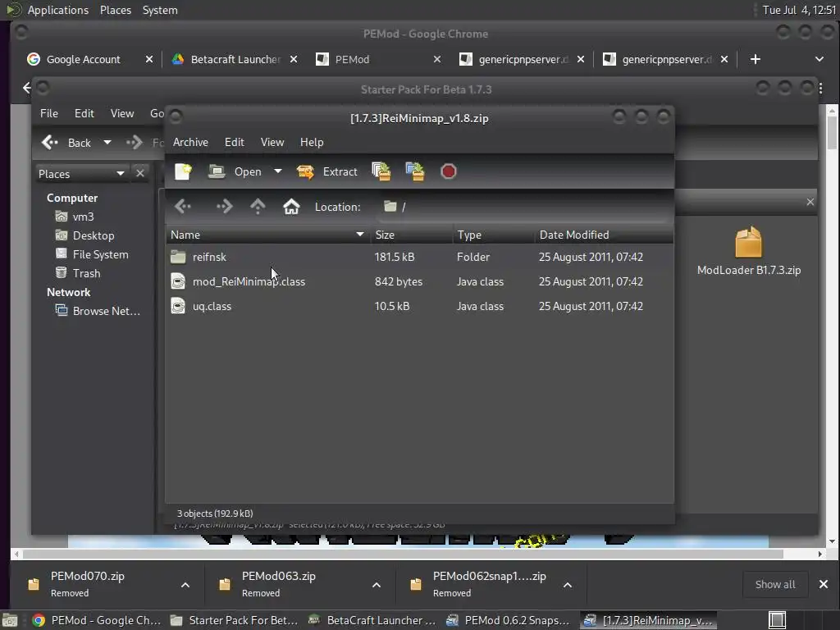Click the uq.class Java file icon
This screenshot has width=840, height=630.
[x=178, y=306]
